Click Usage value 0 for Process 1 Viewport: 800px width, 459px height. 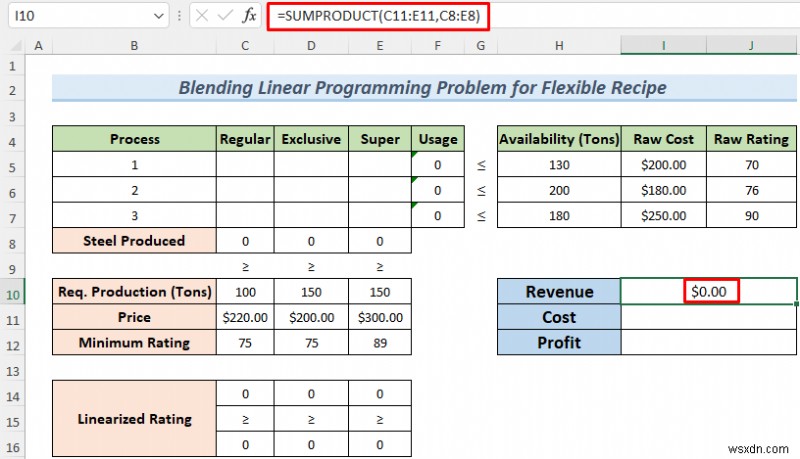click(x=438, y=164)
